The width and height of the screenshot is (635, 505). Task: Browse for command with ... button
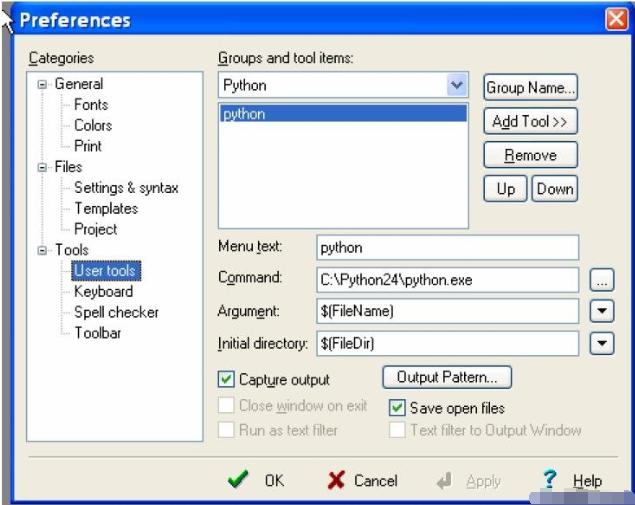click(602, 280)
